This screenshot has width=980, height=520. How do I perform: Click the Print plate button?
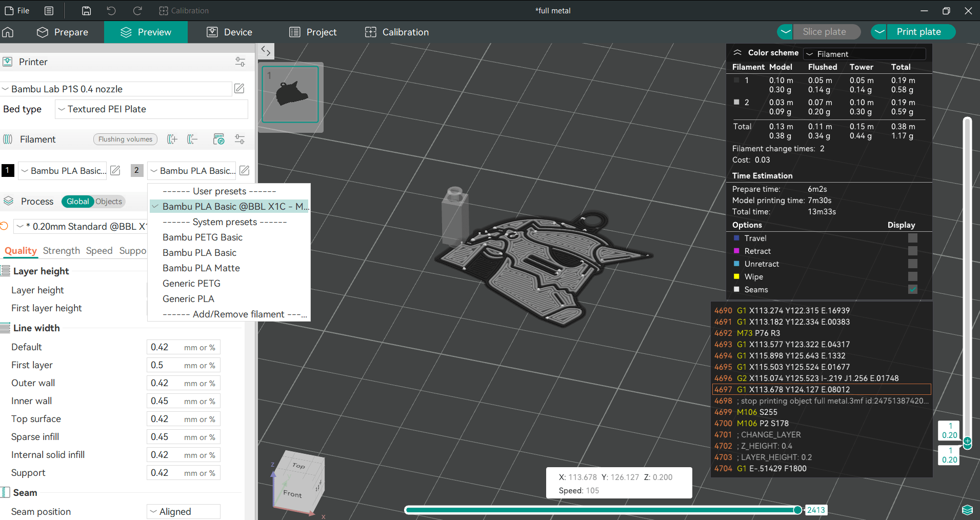click(x=918, y=32)
